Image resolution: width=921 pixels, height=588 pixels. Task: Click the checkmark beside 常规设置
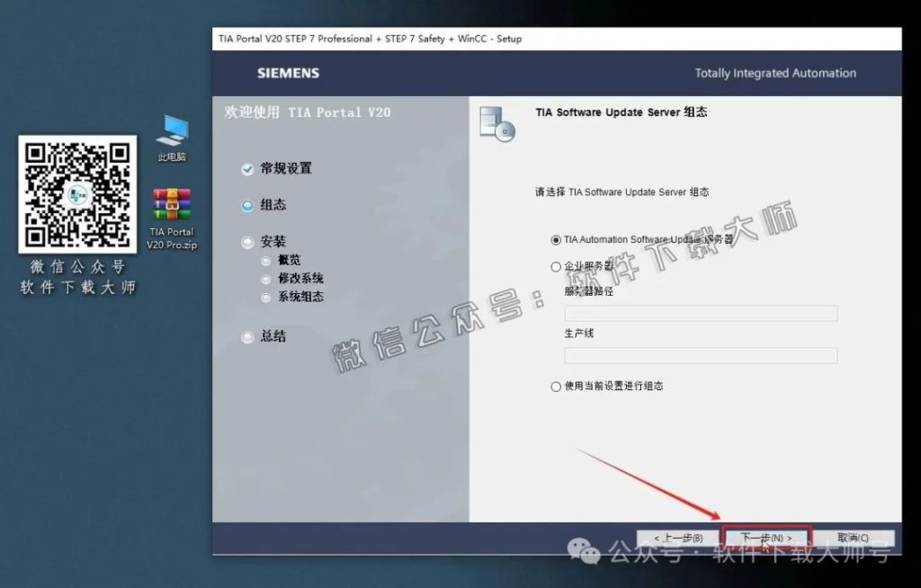click(x=247, y=169)
